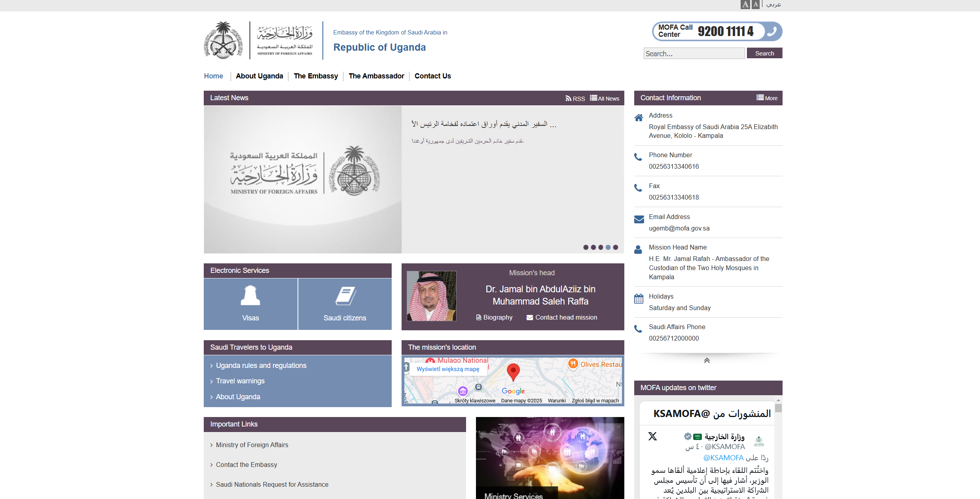Select the last news slider dot
This screenshot has width=980, height=499.
pos(616,247)
